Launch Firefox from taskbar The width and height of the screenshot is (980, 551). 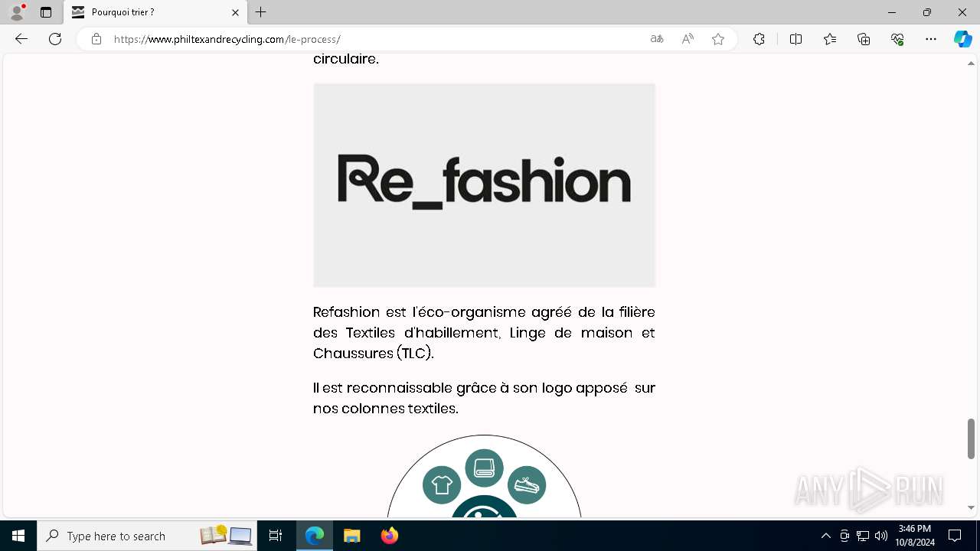(x=390, y=536)
